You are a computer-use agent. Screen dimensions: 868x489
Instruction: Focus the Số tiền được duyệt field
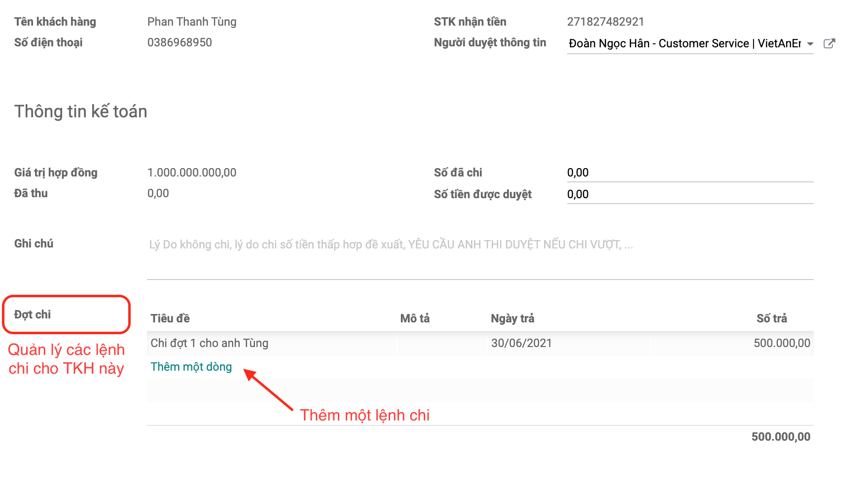[689, 194]
